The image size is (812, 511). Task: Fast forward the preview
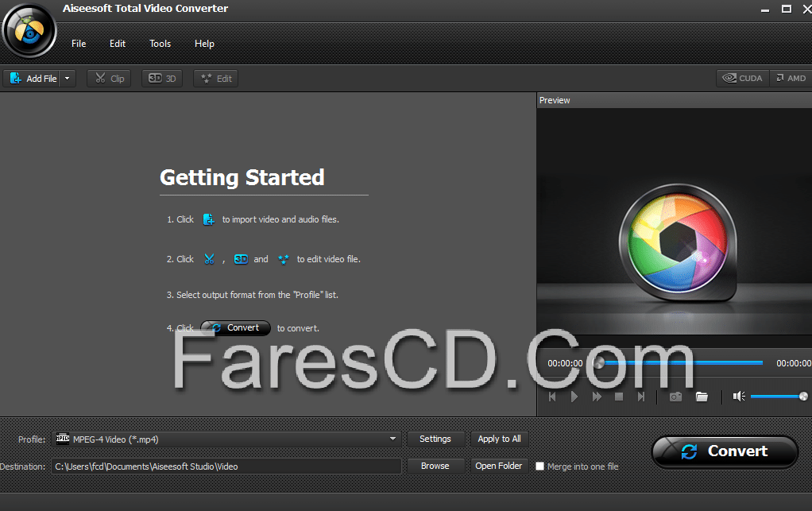pos(597,397)
